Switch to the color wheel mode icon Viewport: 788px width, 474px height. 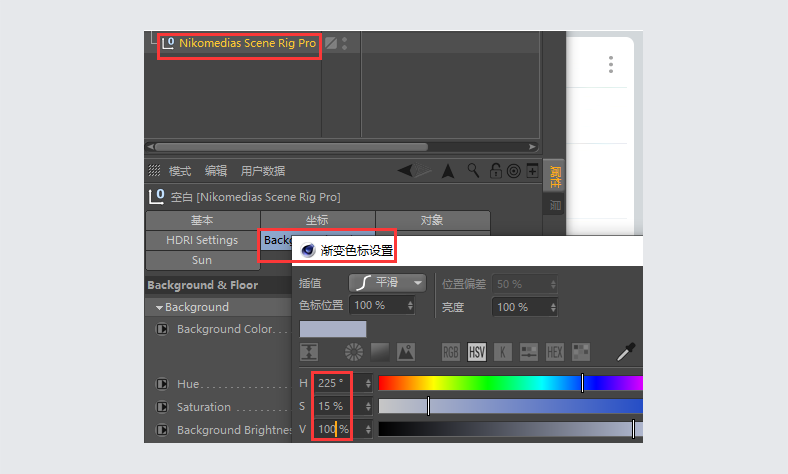click(354, 352)
